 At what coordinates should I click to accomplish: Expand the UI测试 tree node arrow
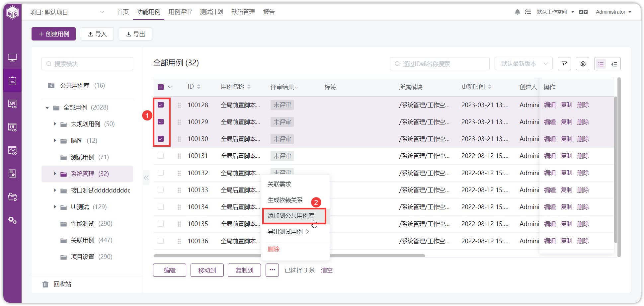click(x=55, y=207)
